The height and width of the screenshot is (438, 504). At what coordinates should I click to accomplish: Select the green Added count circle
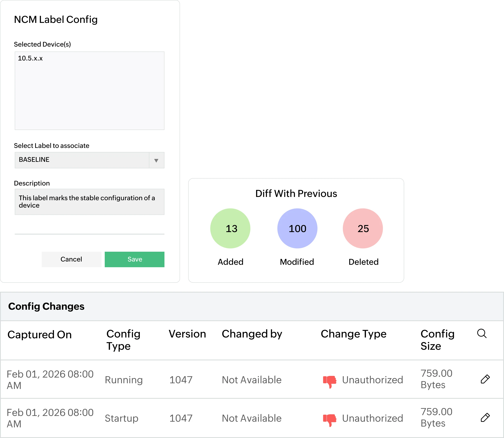pos(230,228)
